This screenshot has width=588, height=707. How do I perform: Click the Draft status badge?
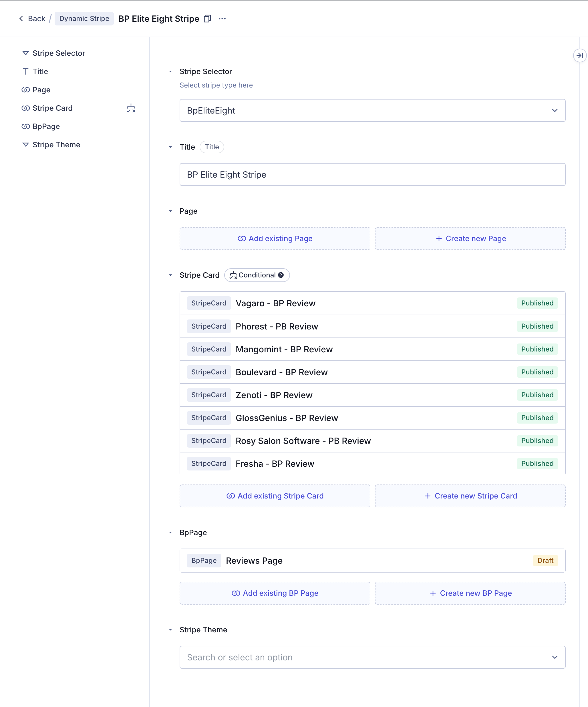(x=545, y=561)
